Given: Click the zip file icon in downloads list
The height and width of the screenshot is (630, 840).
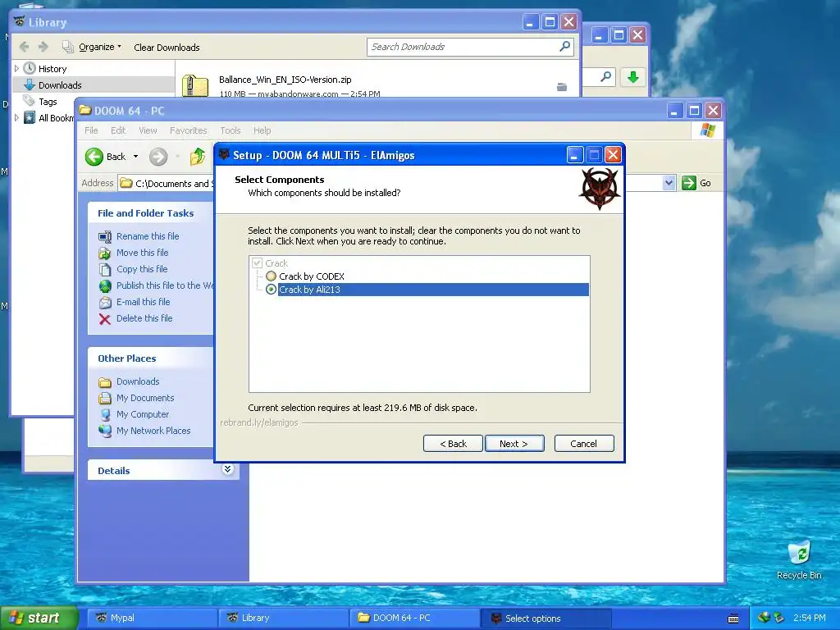Looking at the screenshot, I should [195, 85].
